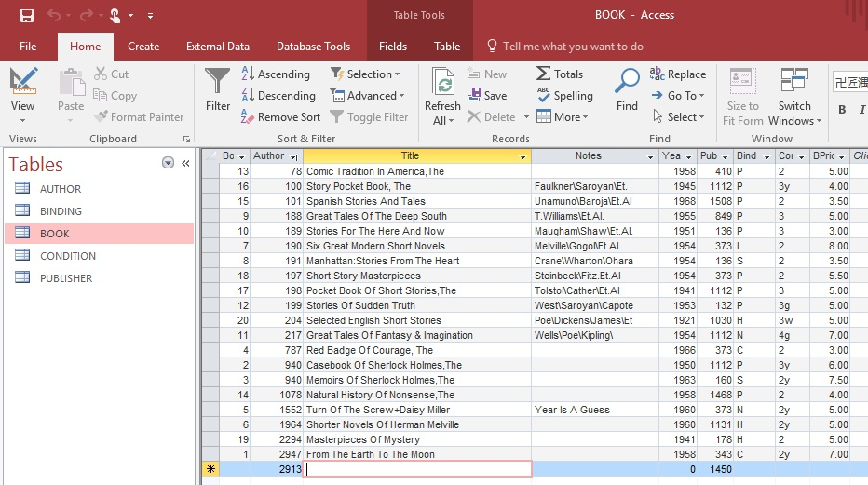868x485 pixels.
Task: Open the Clipboard dialog launcher
Action: tap(186, 139)
